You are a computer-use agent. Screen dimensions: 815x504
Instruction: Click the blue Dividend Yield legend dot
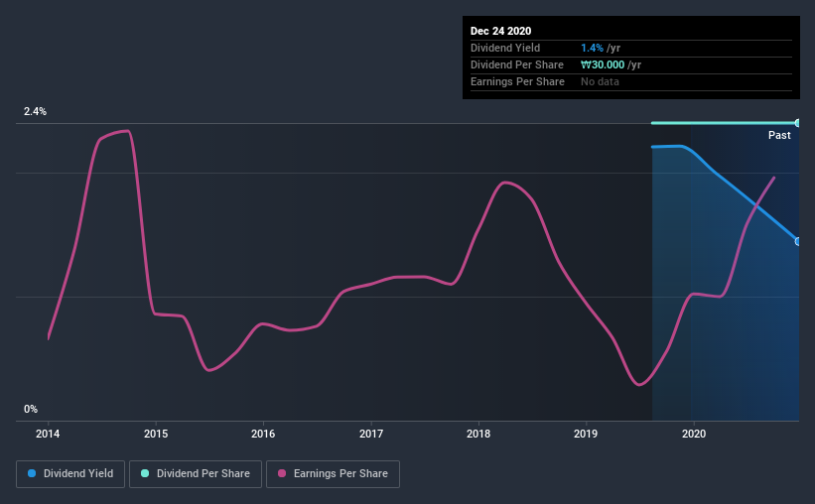32,473
